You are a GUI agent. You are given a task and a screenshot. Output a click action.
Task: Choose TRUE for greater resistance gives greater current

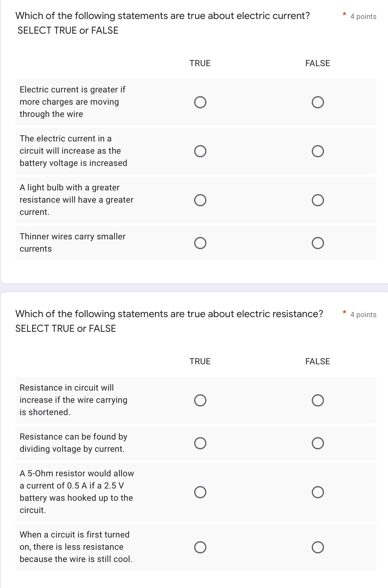coord(200,200)
